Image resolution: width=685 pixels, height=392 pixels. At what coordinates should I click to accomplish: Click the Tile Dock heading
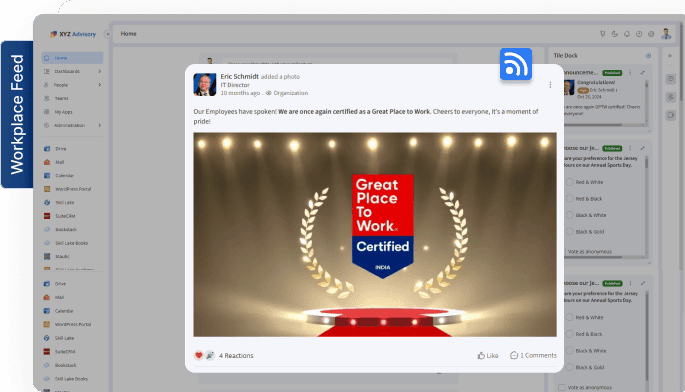(x=565, y=56)
